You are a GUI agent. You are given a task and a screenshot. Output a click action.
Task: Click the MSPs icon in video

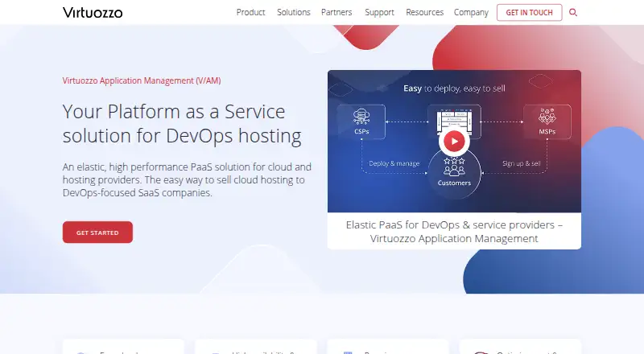[x=547, y=117]
